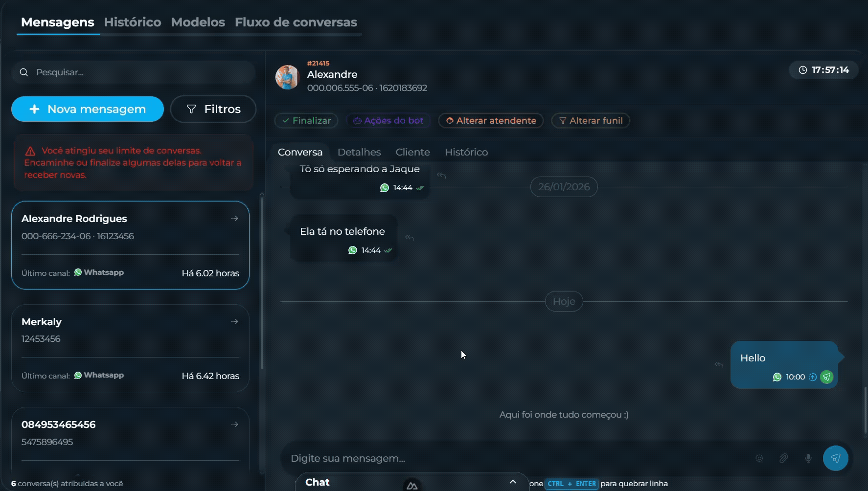Focus the Pesquisar search field
The width and height of the screenshot is (868, 491).
coord(133,72)
